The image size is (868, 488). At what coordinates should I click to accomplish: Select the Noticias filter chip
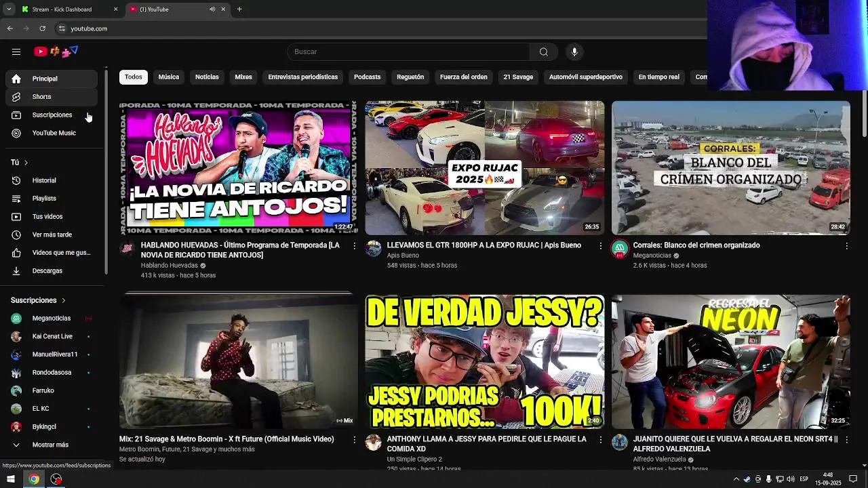(207, 77)
